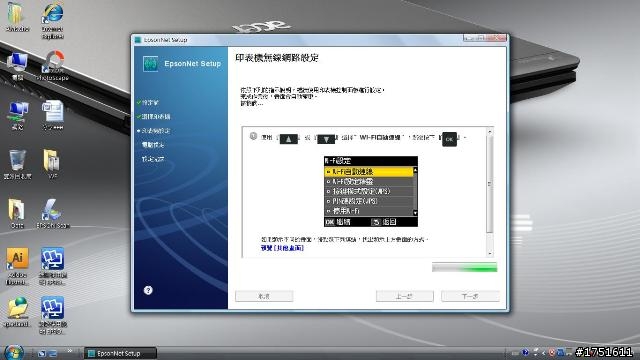640x360 pixels.
Task: Open the folder beside Internet Explorer shortcut
Action: 17,17
